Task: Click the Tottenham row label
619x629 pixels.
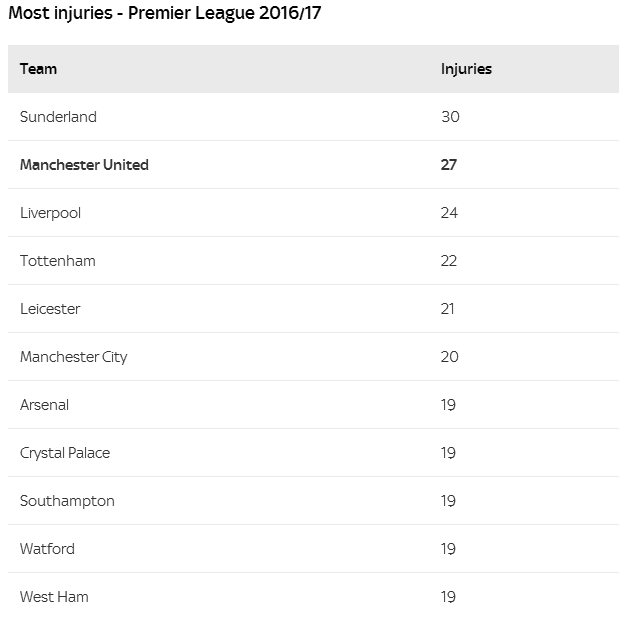Action: [58, 261]
